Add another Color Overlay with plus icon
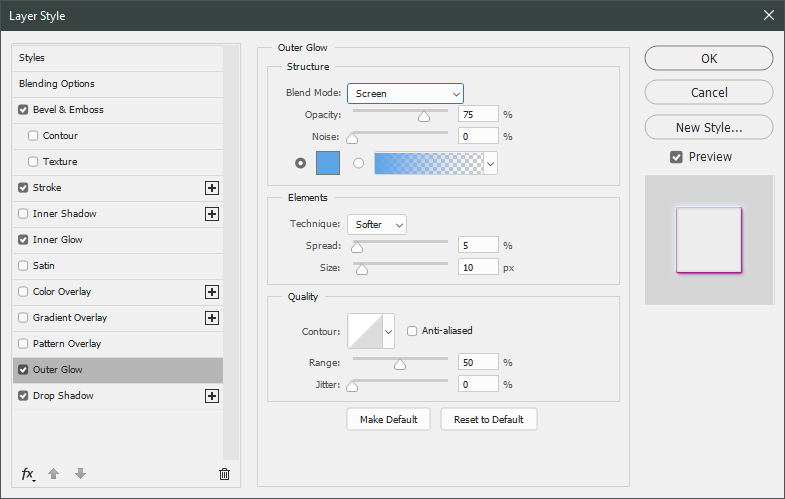This screenshot has width=785, height=499. point(211,292)
